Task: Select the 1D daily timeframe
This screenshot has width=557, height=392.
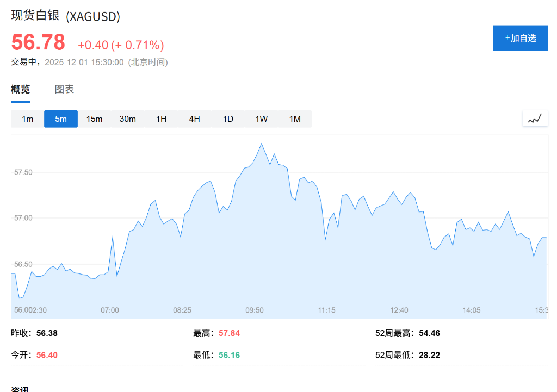Action: click(x=228, y=119)
